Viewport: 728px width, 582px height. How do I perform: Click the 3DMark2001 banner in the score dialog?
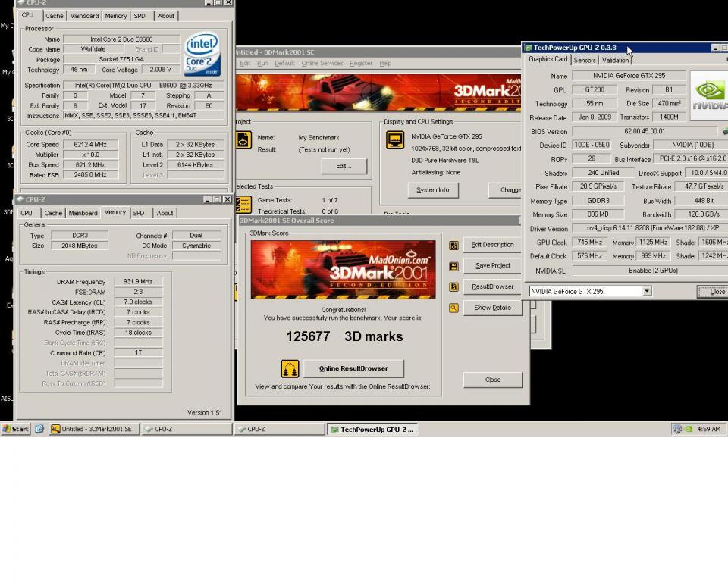[343, 270]
